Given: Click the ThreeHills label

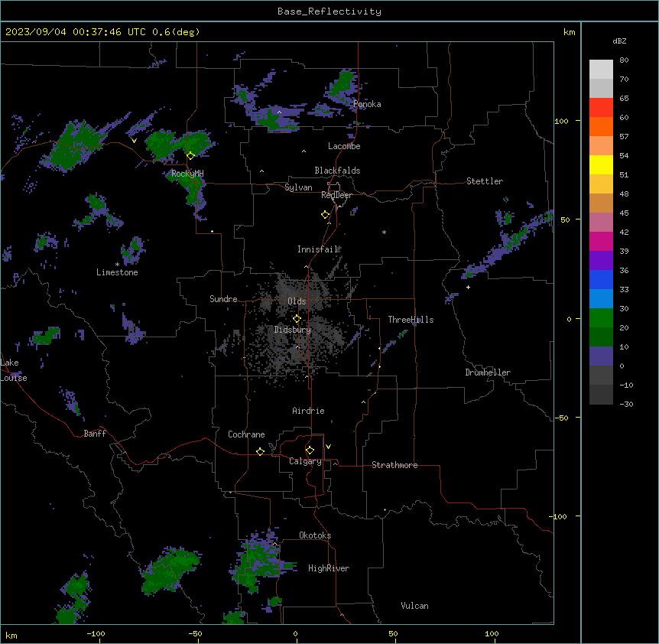Looking at the screenshot, I should (411, 320).
